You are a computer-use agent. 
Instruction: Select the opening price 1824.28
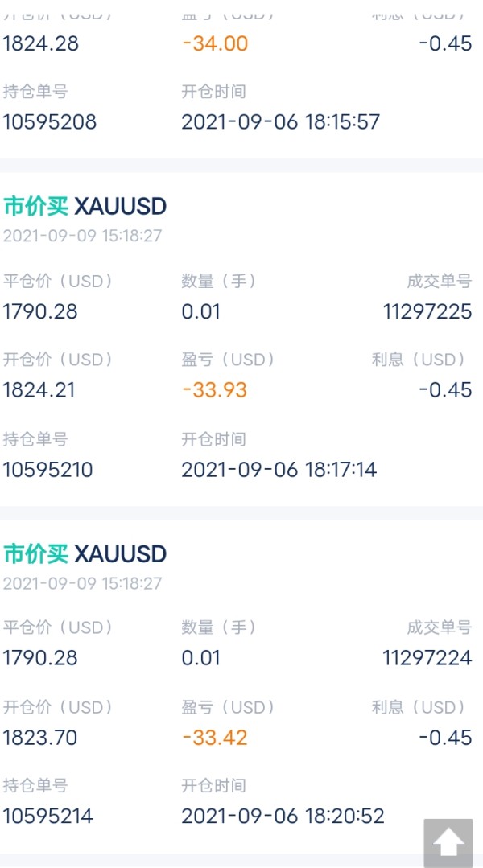tap(41, 43)
